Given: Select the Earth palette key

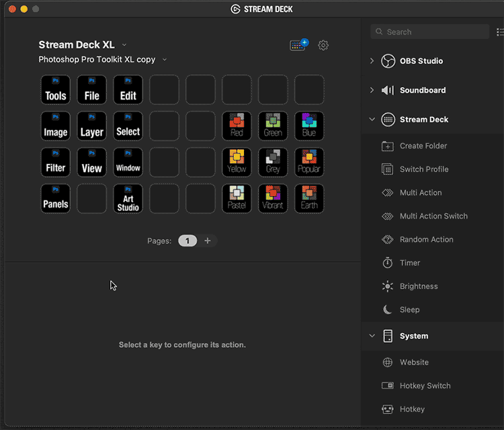Looking at the screenshot, I should (309, 199).
